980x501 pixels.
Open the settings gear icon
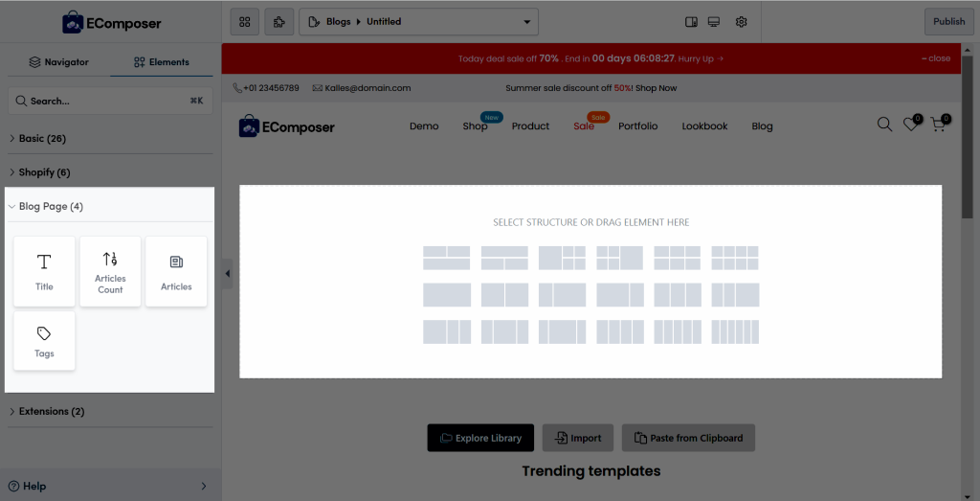pyautogui.click(x=742, y=22)
